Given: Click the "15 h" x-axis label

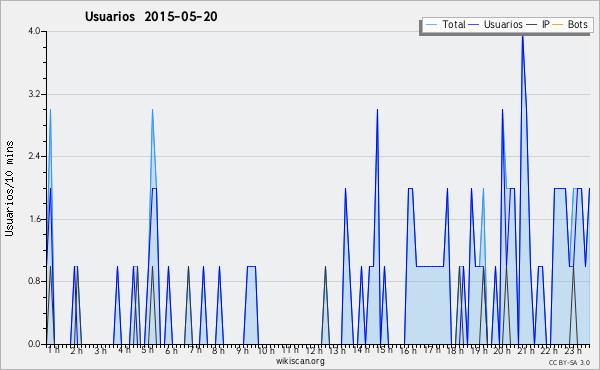Looking at the screenshot, I should click(x=384, y=350).
